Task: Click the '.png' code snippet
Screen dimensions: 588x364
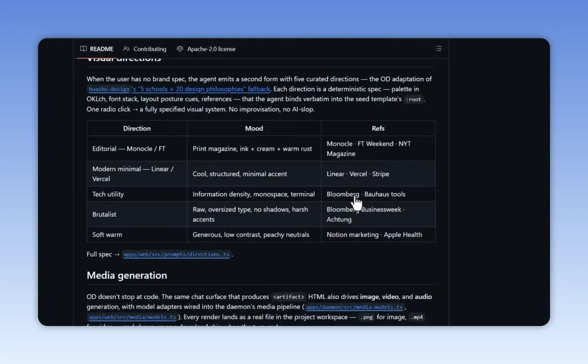Action: pyautogui.click(x=366, y=317)
